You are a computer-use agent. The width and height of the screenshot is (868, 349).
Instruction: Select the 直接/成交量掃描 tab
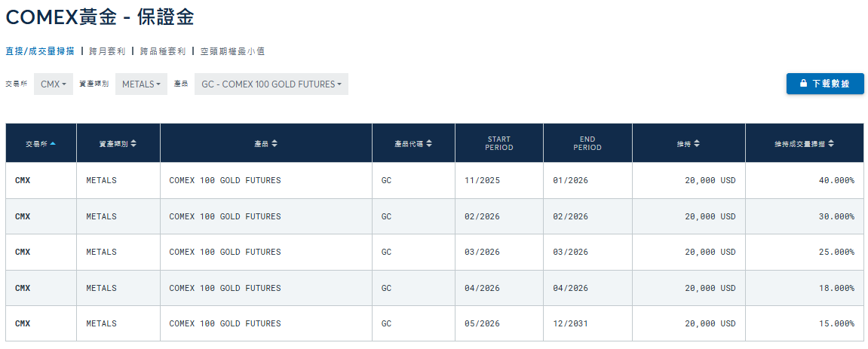40,51
